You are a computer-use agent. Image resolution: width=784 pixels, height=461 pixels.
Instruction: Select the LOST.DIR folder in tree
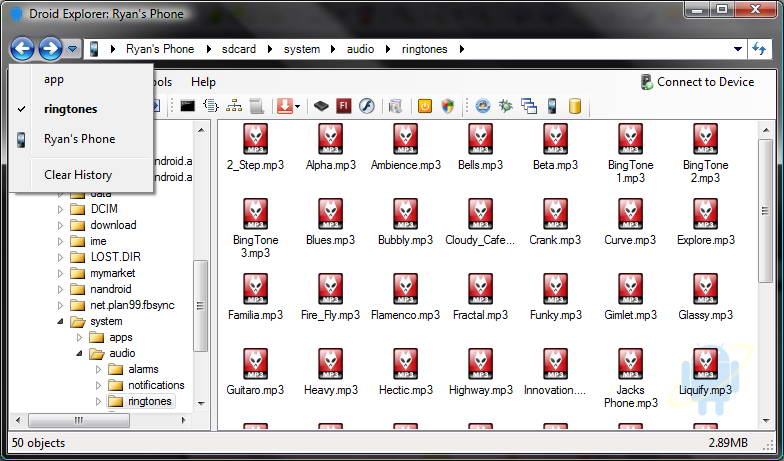tap(116, 257)
